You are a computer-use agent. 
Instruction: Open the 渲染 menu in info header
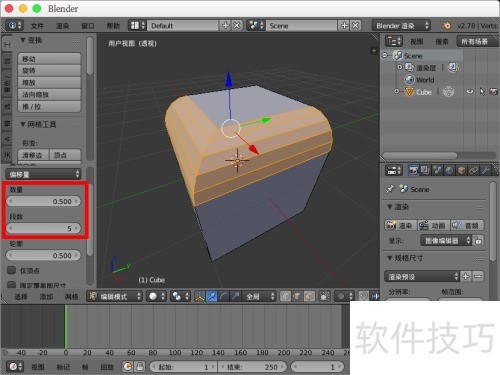tap(62, 26)
